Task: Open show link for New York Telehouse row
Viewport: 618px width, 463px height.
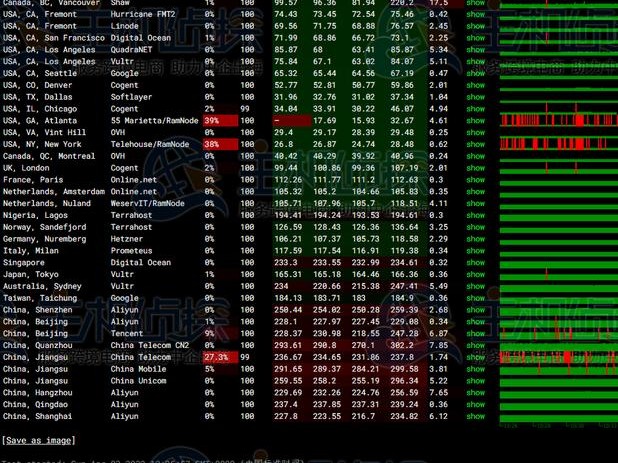Action: [476, 144]
